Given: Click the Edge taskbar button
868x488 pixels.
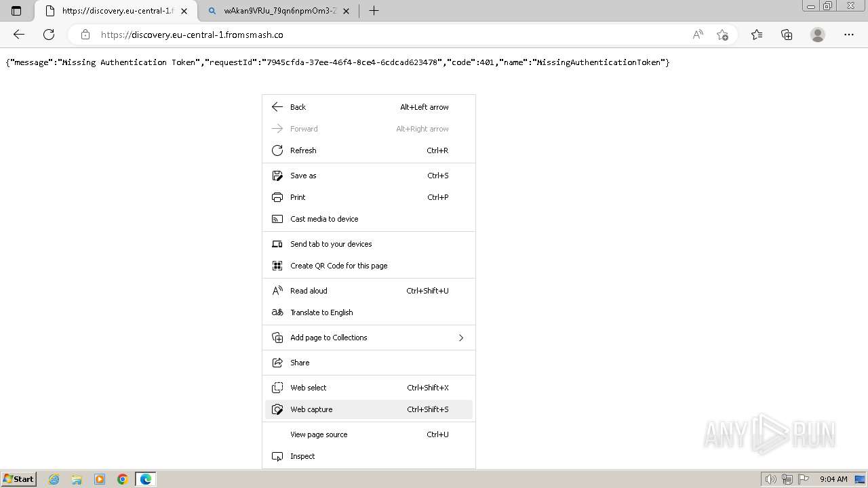Looking at the screenshot, I should click(x=146, y=479).
